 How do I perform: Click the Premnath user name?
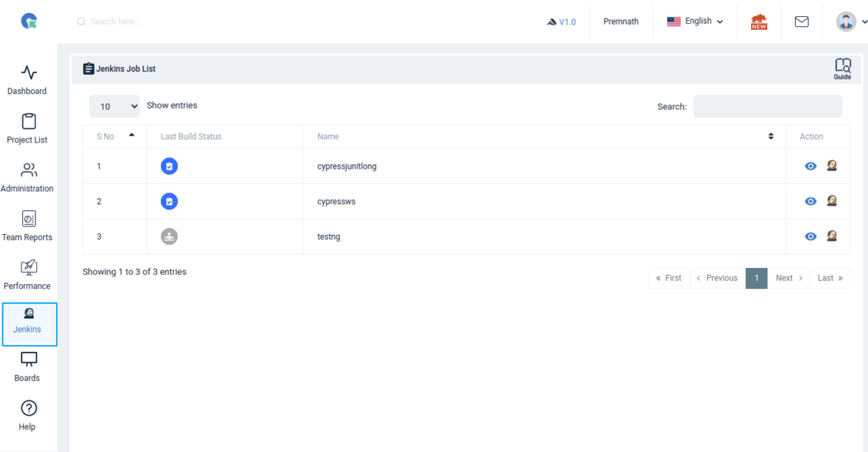click(621, 21)
